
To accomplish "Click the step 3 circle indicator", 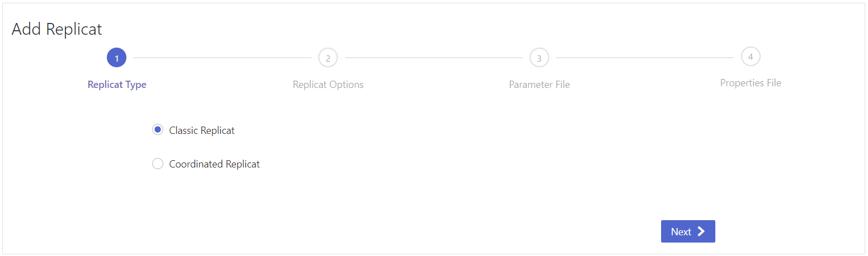I will click(539, 58).
